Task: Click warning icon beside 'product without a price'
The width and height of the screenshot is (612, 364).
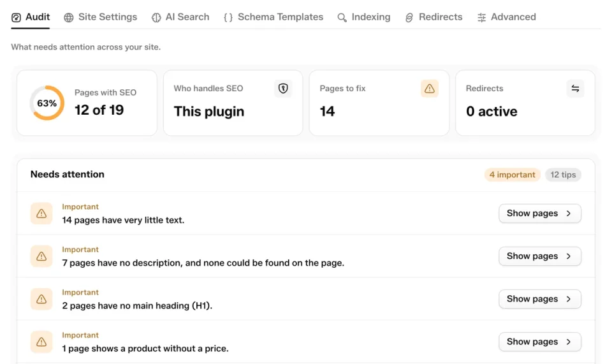Action: 41,342
